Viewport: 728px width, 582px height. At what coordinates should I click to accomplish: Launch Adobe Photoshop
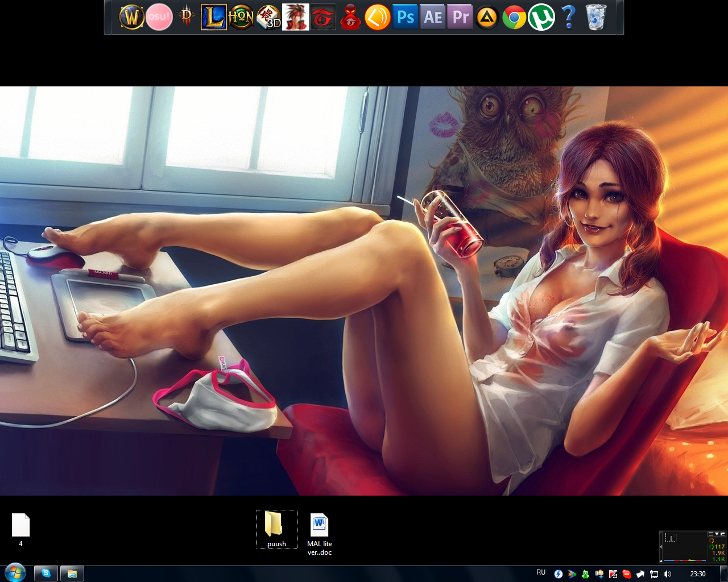(x=404, y=16)
